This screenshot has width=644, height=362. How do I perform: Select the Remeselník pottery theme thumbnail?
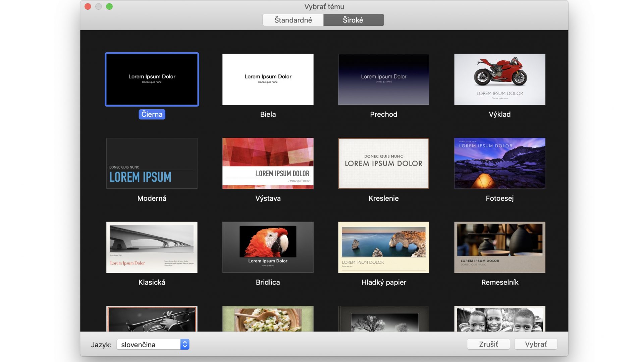pos(500,247)
